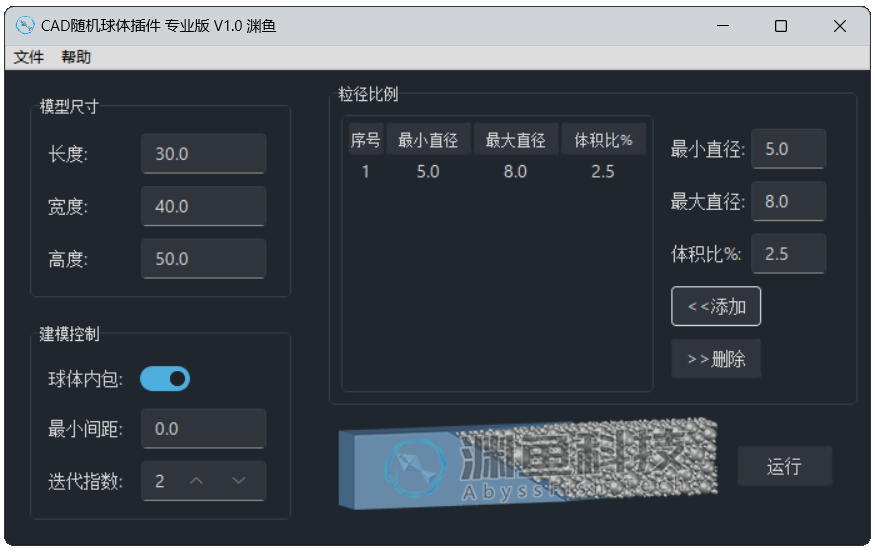The image size is (875, 553).
Task: Click the table's 最大直径 column header
Action: 515,140
